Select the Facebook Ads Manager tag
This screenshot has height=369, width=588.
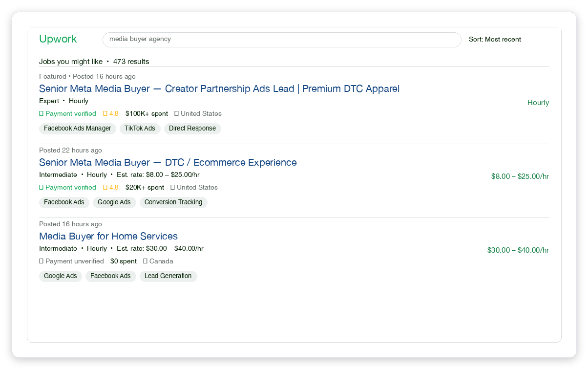(78, 129)
